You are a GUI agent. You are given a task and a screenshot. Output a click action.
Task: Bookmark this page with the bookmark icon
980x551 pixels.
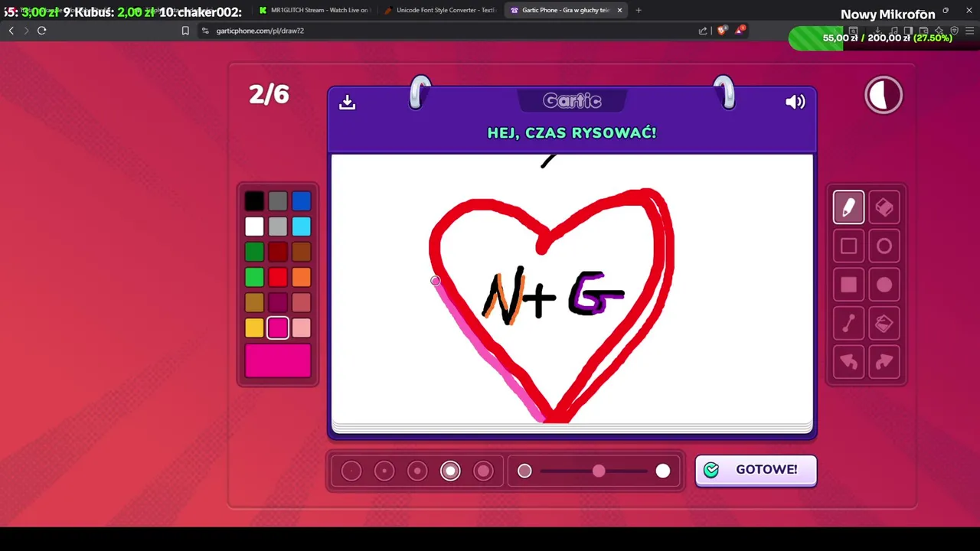(x=185, y=31)
